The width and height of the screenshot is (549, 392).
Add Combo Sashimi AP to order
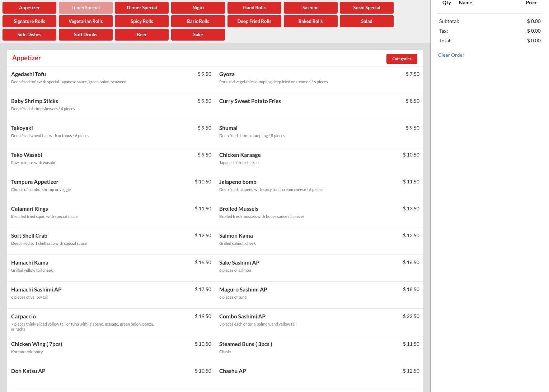(x=242, y=317)
